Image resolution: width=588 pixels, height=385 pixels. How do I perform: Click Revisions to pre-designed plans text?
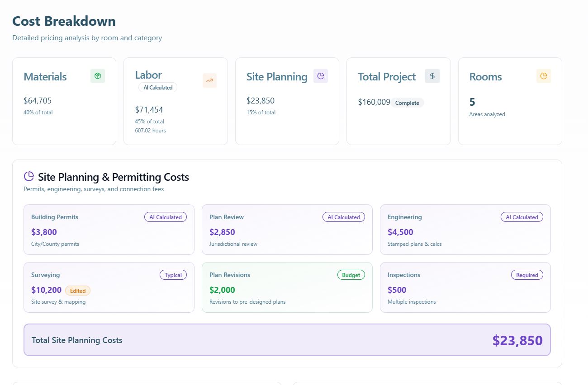tap(247, 302)
